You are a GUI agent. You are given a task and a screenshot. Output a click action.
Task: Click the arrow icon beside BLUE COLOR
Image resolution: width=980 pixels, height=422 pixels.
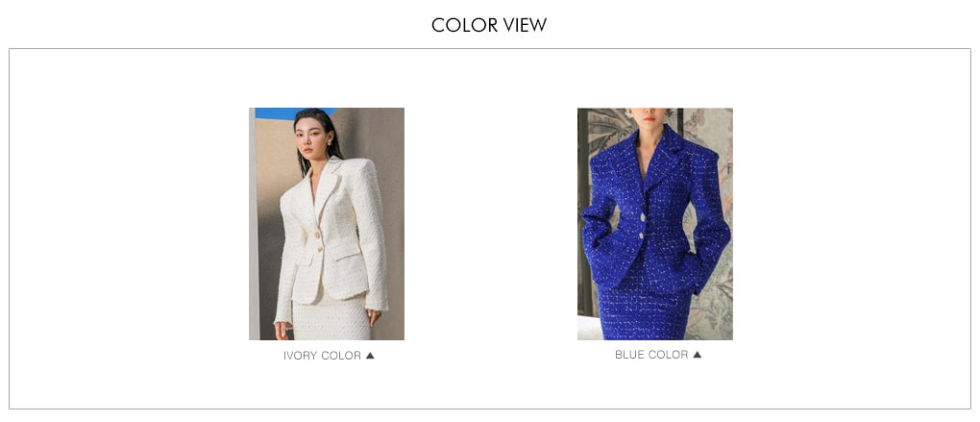point(698,355)
